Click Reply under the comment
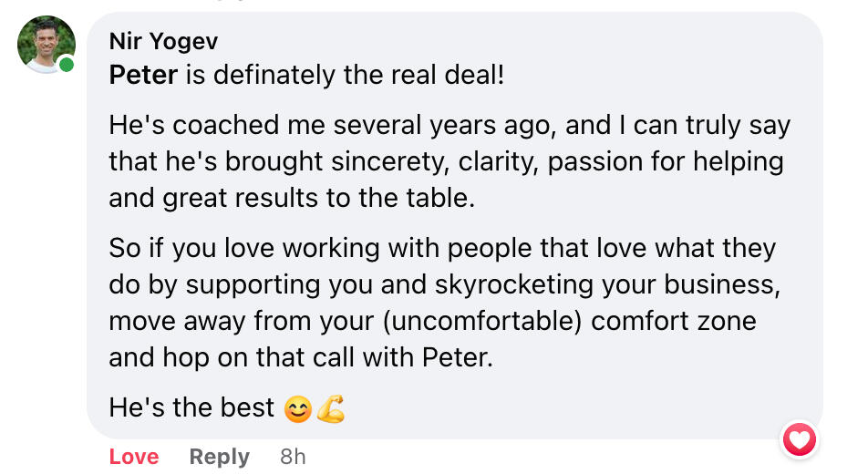 pyautogui.click(x=219, y=457)
